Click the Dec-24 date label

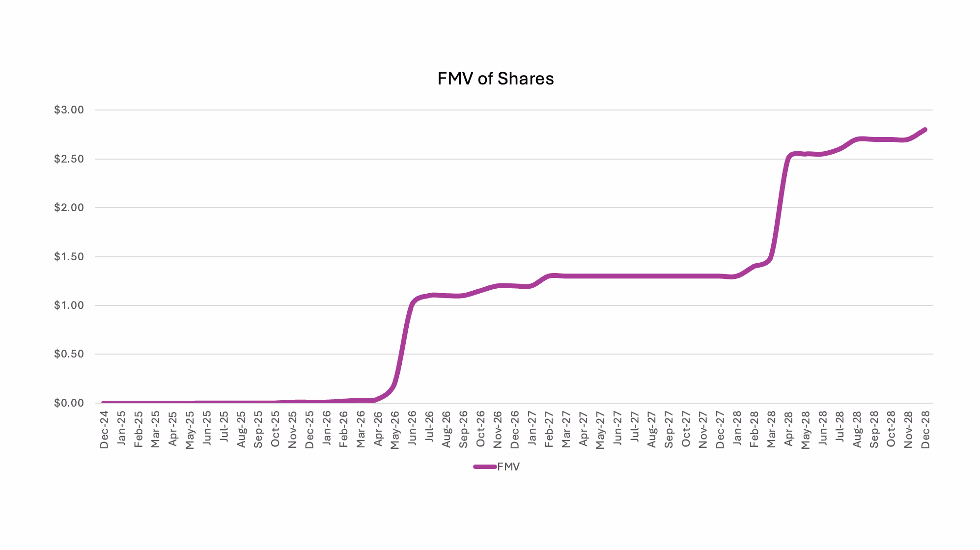[104, 430]
